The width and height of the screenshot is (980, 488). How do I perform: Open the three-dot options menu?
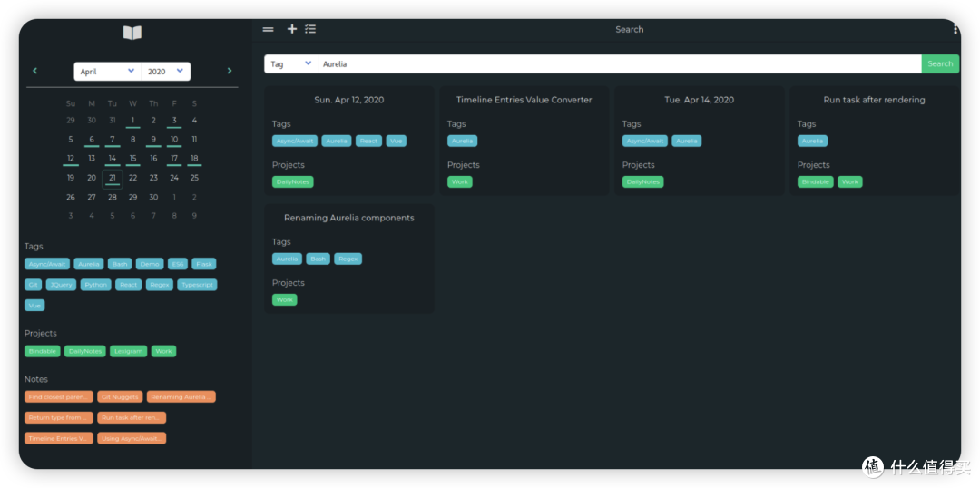point(955,29)
